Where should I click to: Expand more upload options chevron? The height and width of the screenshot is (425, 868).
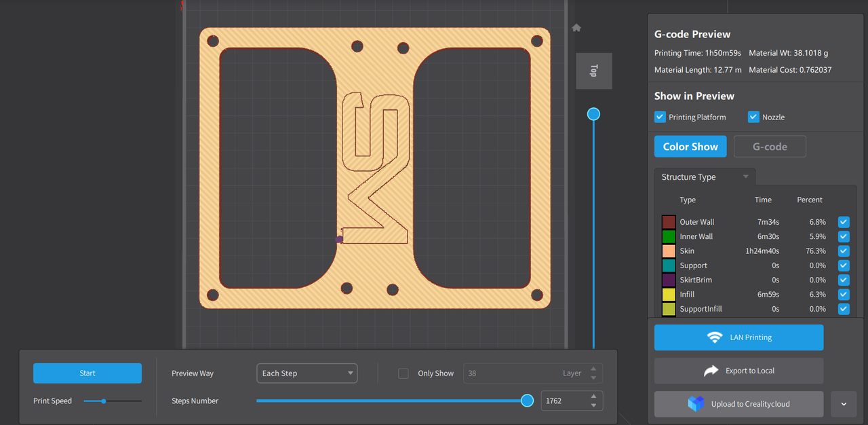(844, 404)
